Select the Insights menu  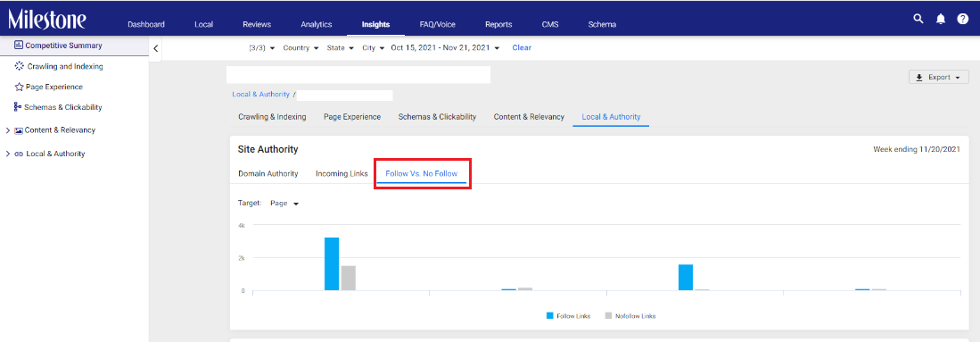(x=375, y=24)
